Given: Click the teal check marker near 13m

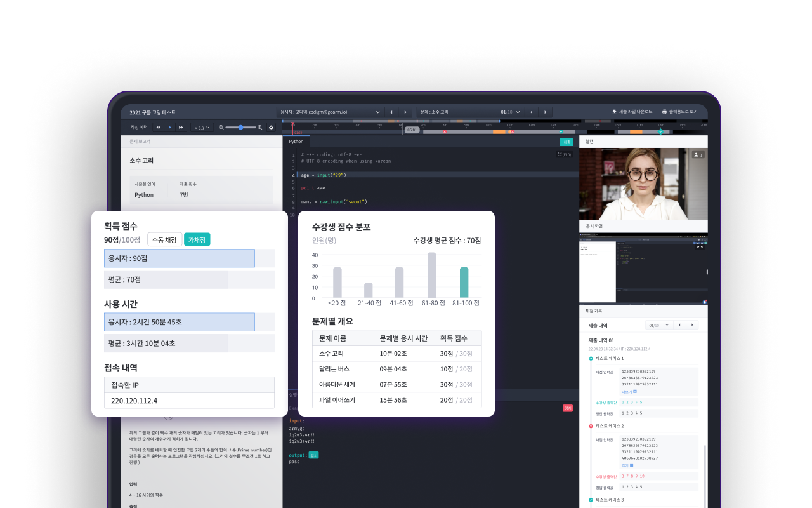Looking at the screenshot, I should point(561,131).
